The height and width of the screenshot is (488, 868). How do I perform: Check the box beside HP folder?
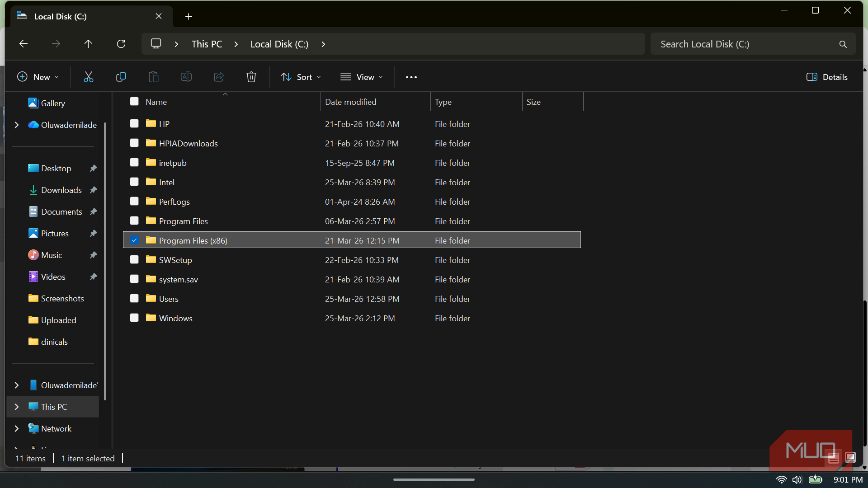(134, 123)
